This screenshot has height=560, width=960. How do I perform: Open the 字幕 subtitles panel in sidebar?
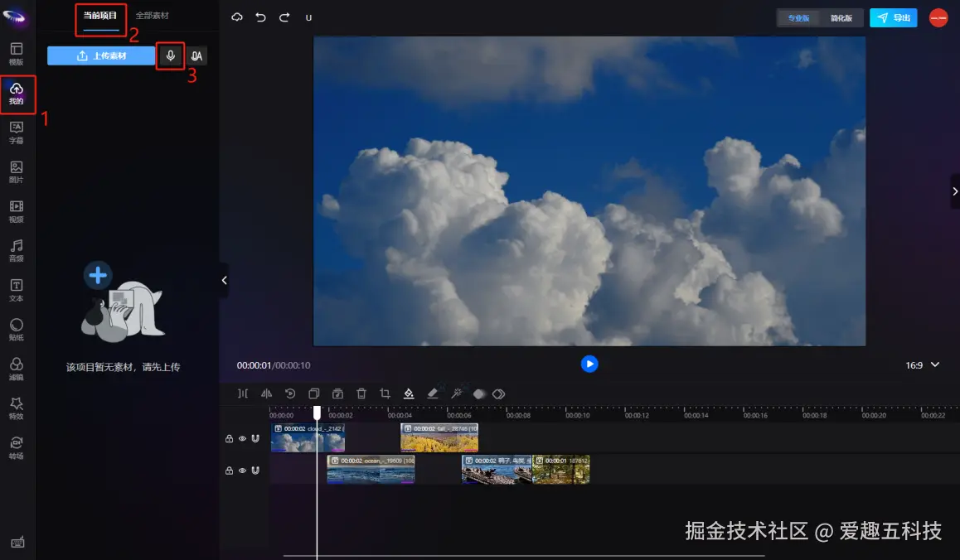[17, 132]
